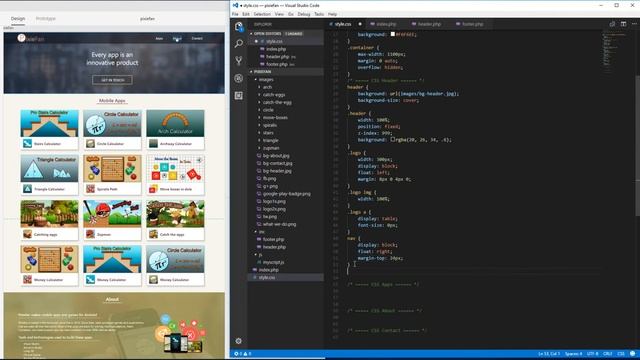The height and width of the screenshot is (360, 640).
Task: Click the rgba color swatch in .header rule
Action: tap(393, 140)
